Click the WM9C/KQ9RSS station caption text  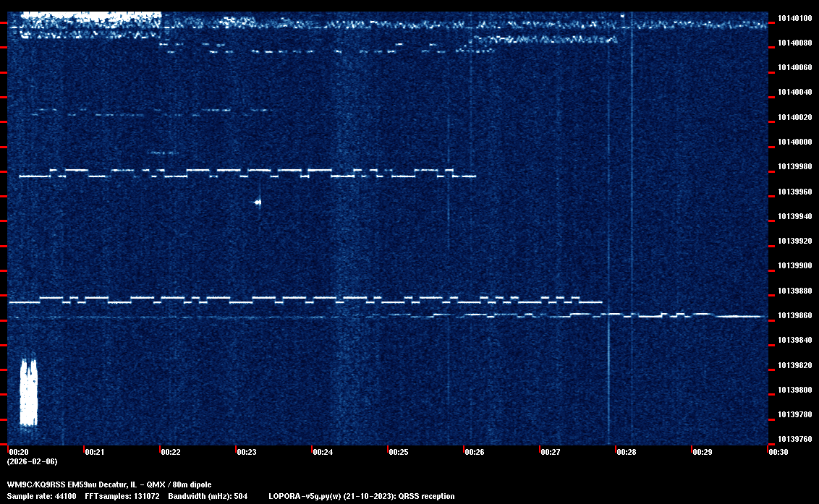click(109, 484)
